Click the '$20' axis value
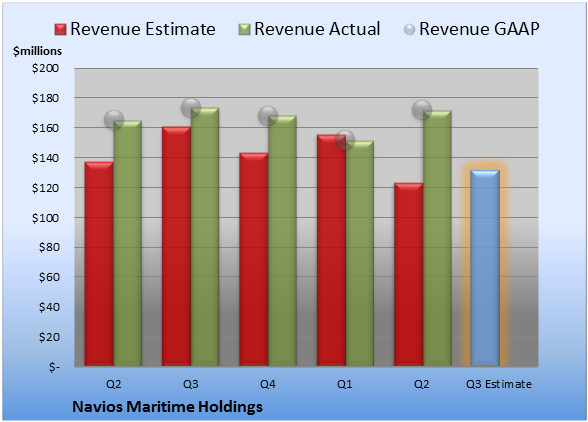This screenshot has height=422, width=588. [x=49, y=337]
